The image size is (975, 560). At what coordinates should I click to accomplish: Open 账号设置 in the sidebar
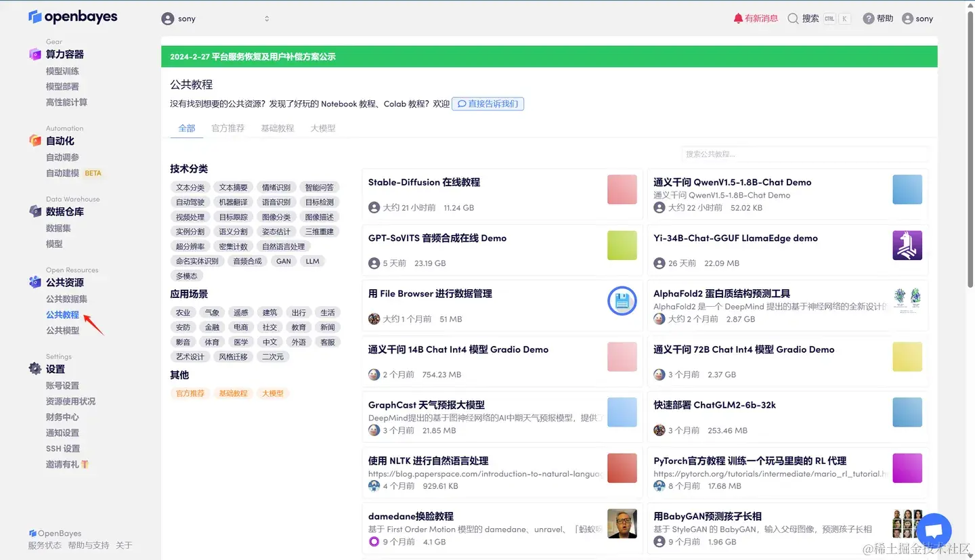coord(62,386)
